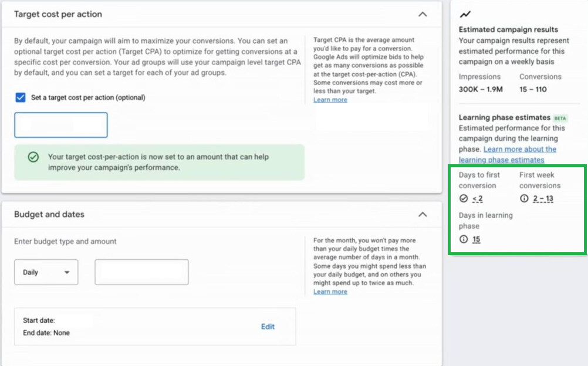The height and width of the screenshot is (366, 588).
Task: Click the daily budget amount field
Action: pyautogui.click(x=140, y=272)
